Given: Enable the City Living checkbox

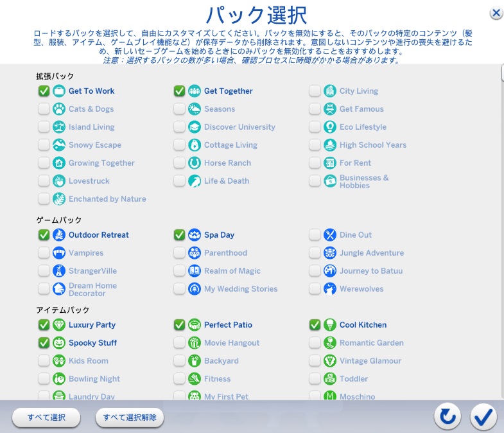Looking at the screenshot, I should pos(315,91).
